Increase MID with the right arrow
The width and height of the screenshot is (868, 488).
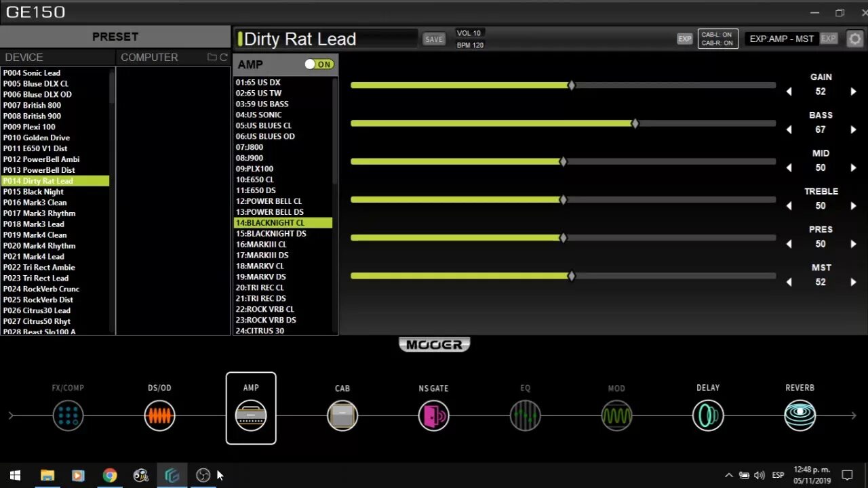[x=853, y=167]
